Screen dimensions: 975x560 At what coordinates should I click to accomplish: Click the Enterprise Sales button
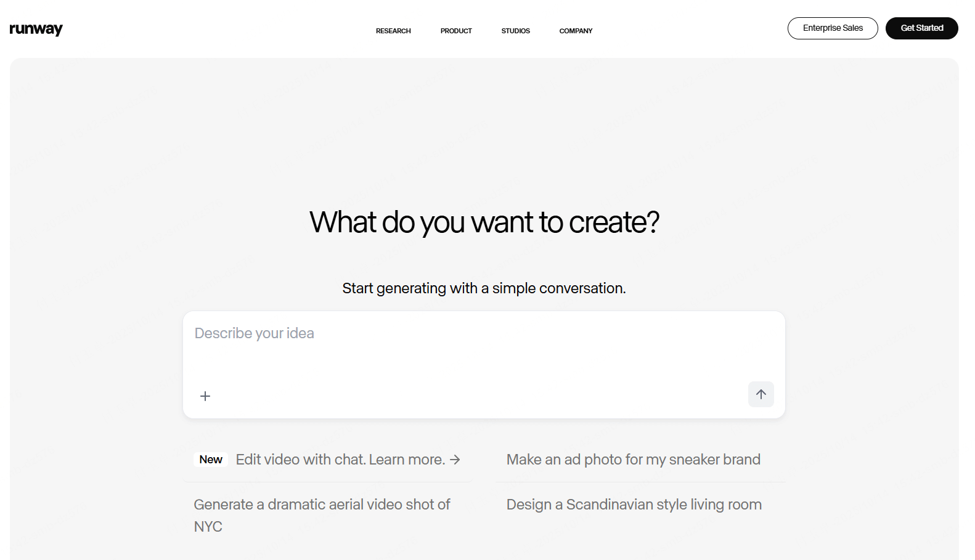click(x=833, y=28)
